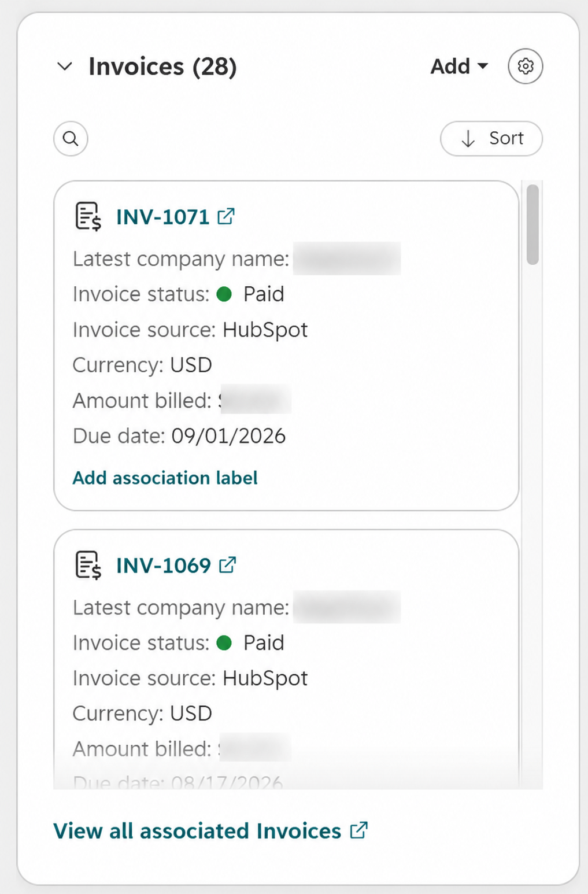The image size is (588, 894).
Task: Click Latest company name label in INV-1069
Action: click(181, 608)
